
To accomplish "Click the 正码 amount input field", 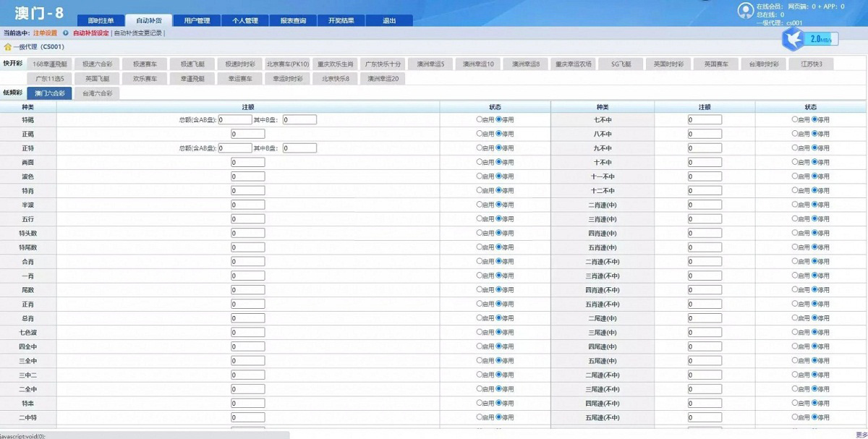I will pos(247,134).
